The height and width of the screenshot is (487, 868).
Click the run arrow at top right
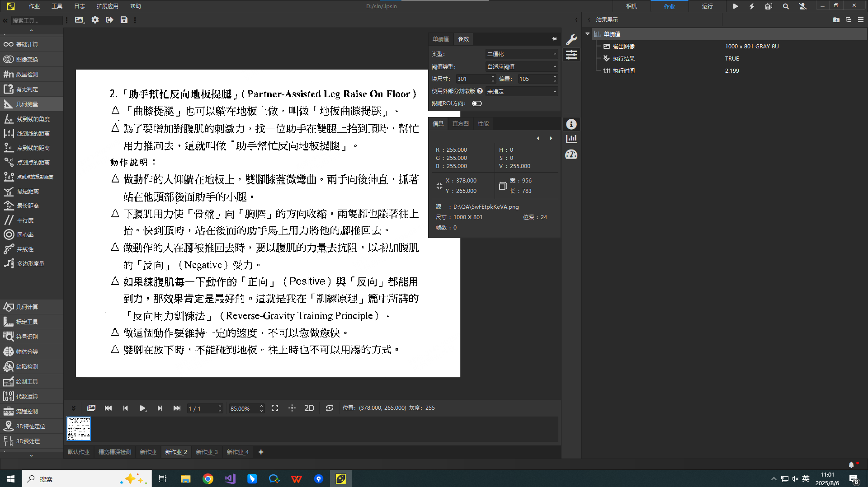pos(735,6)
